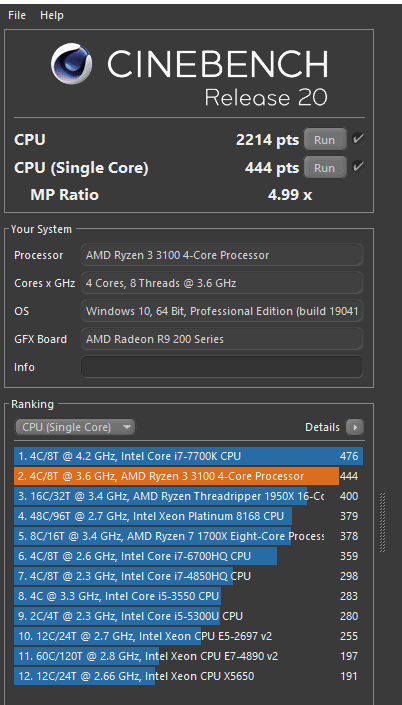Open the File menu

point(17,15)
